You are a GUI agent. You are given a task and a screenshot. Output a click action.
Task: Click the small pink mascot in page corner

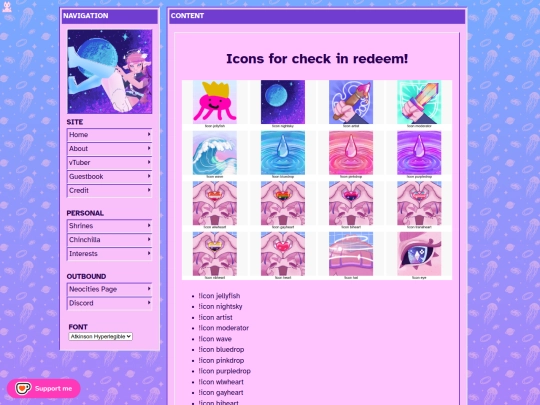pos(7,7)
